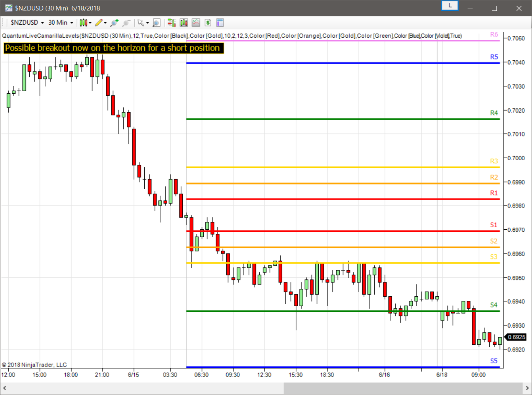The image size is (532, 395).
Task: Click the 6/18 date axis label
Action: pyautogui.click(x=442, y=375)
